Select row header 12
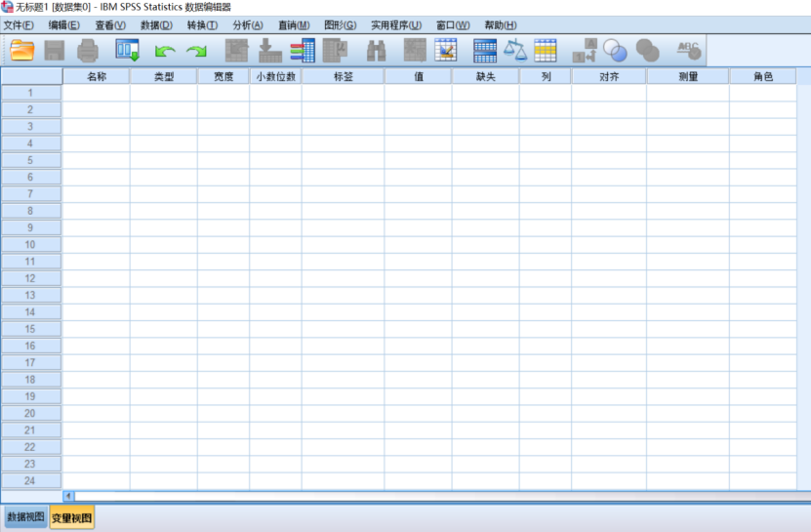This screenshot has width=811, height=532. [30, 278]
